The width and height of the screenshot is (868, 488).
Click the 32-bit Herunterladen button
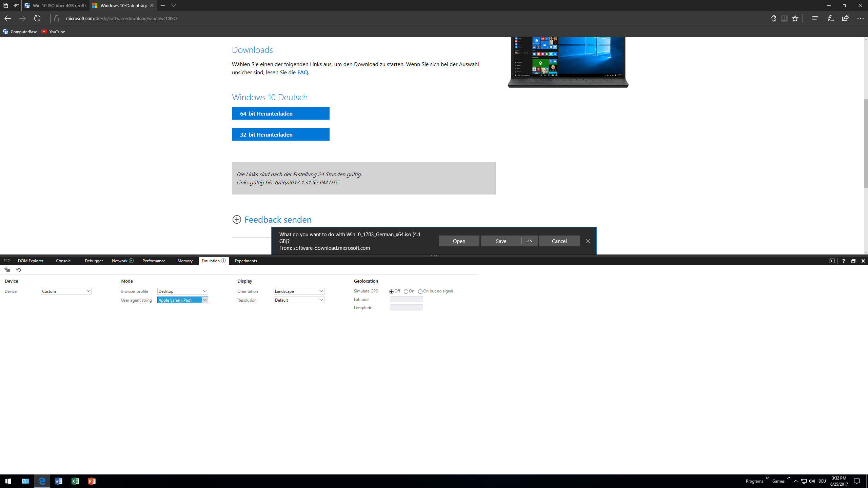[x=280, y=134]
